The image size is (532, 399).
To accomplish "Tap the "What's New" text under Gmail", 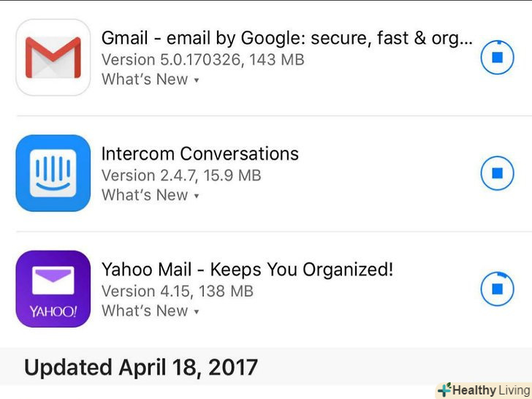I will tap(145, 79).
